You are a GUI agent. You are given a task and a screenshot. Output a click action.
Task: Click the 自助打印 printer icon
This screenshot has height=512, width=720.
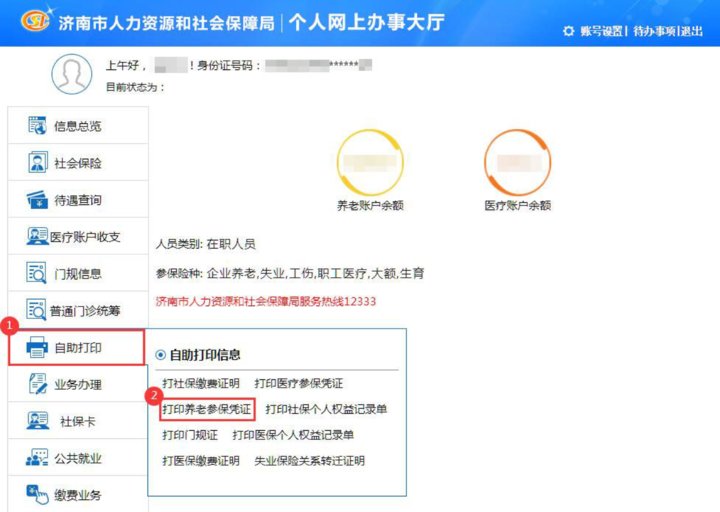click(37, 347)
